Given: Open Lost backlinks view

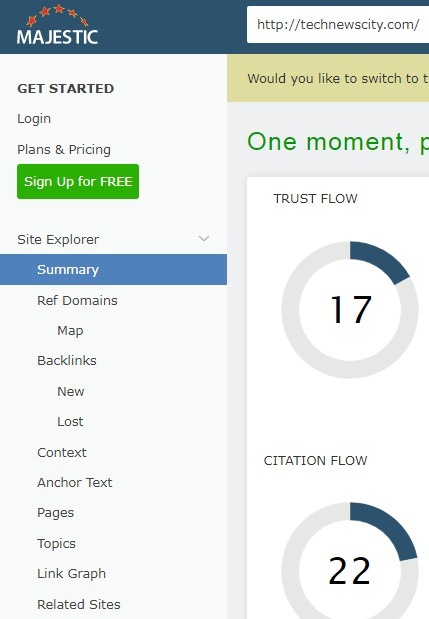Looking at the screenshot, I should coord(70,421).
